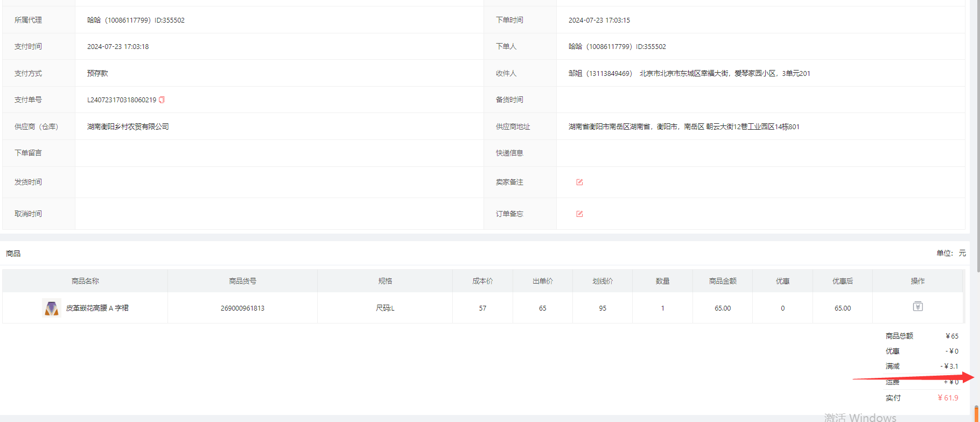Click the 划线价 column header
This screenshot has width=980, height=422.
click(x=603, y=281)
